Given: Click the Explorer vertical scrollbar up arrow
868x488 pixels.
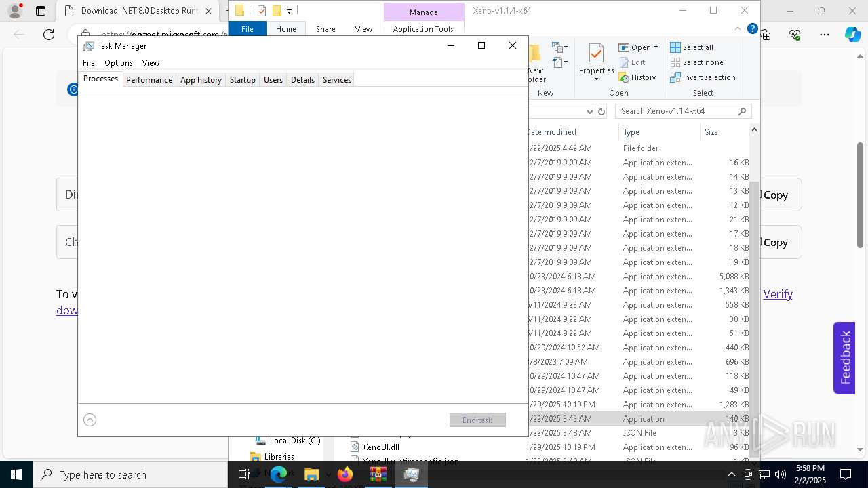Looking at the screenshot, I should click(x=754, y=130).
